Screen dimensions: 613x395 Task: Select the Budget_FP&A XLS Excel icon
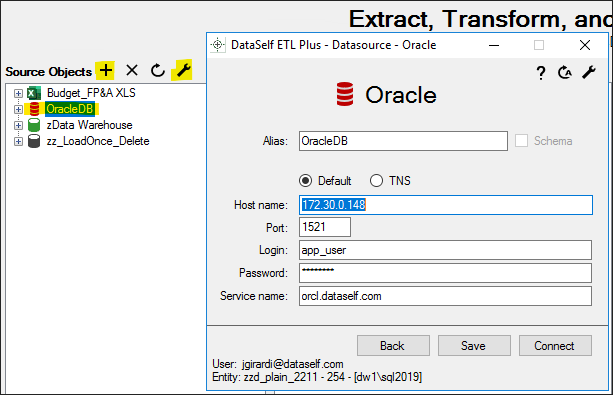(x=34, y=93)
